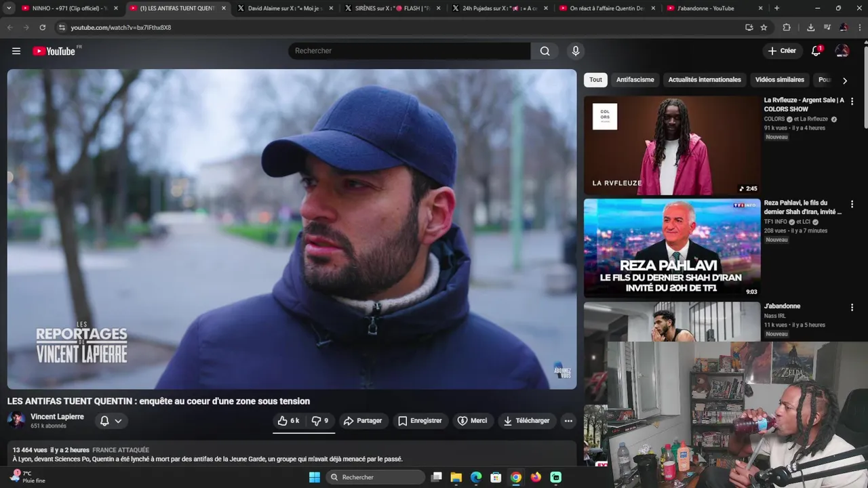Viewport: 868px width, 488px height.
Task: Switch to the SIRÈNES sur X tab
Action: [392, 8]
